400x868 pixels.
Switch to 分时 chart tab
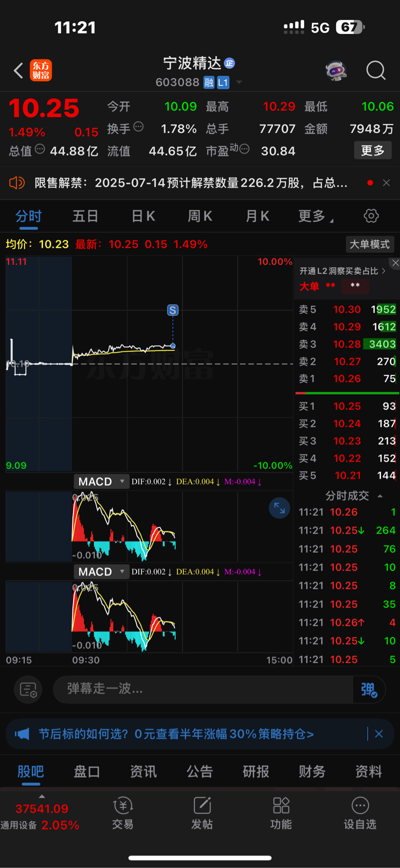[x=28, y=216]
